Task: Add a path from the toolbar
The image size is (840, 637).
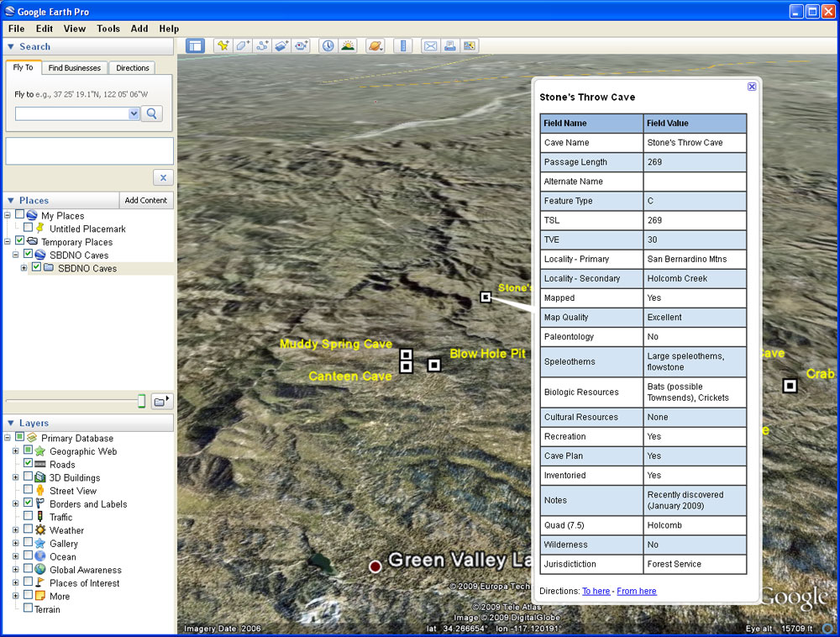Action: [x=262, y=46]
